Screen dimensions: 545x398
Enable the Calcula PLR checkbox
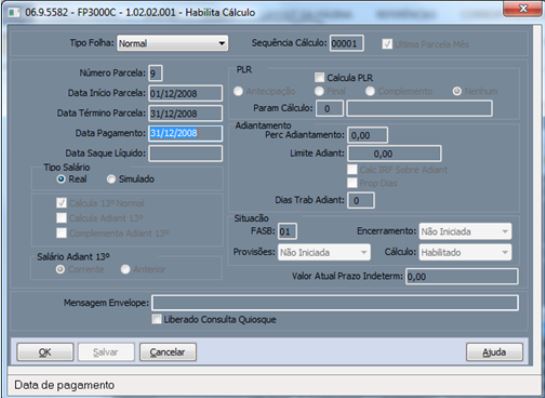pyautogui.click(x=319, y=78)
